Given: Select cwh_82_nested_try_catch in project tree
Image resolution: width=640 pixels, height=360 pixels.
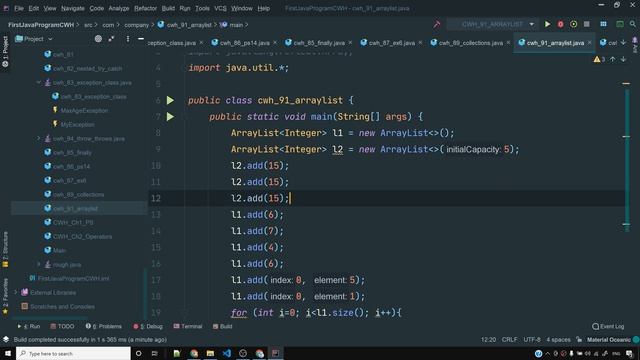Looking at the screenshot, I should (x=87, y=69).
